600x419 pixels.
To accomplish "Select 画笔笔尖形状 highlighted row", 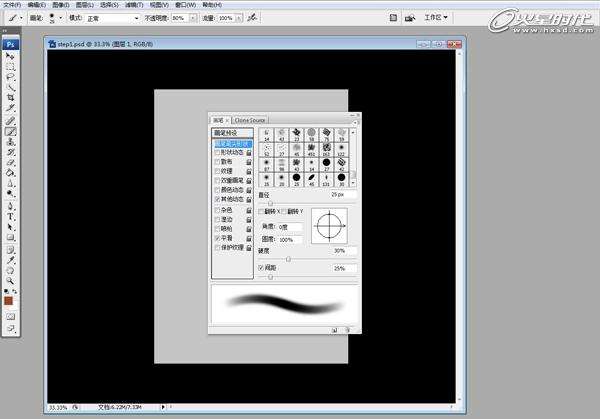I will (x=233, y=144).
